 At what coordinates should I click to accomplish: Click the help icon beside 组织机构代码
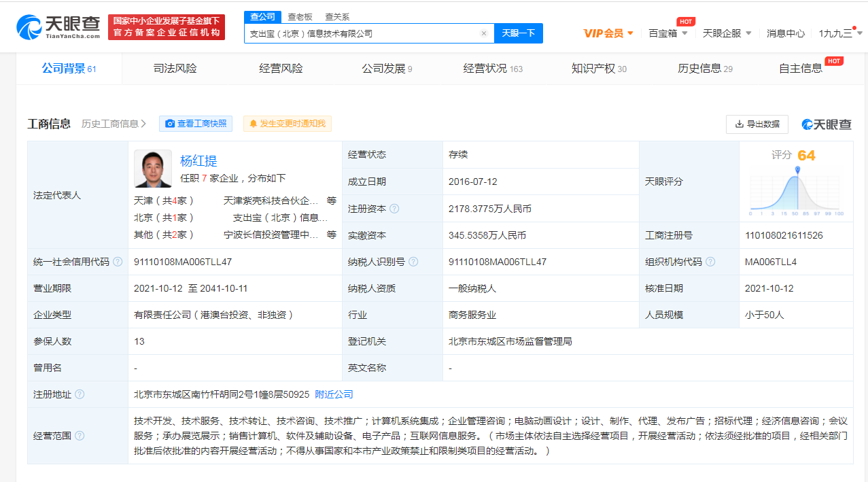(710, 262)
